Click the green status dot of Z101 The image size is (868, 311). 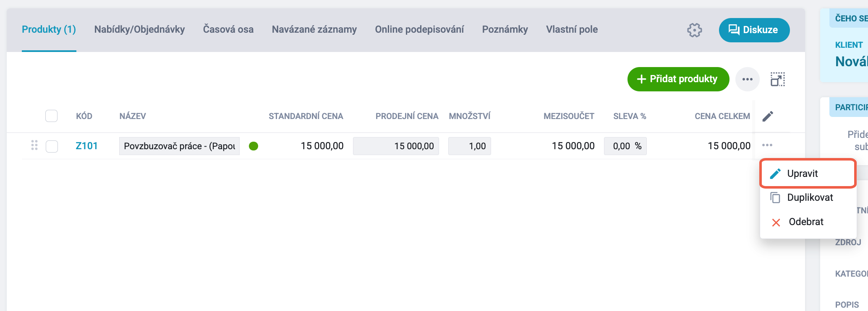tap(254, 146)
